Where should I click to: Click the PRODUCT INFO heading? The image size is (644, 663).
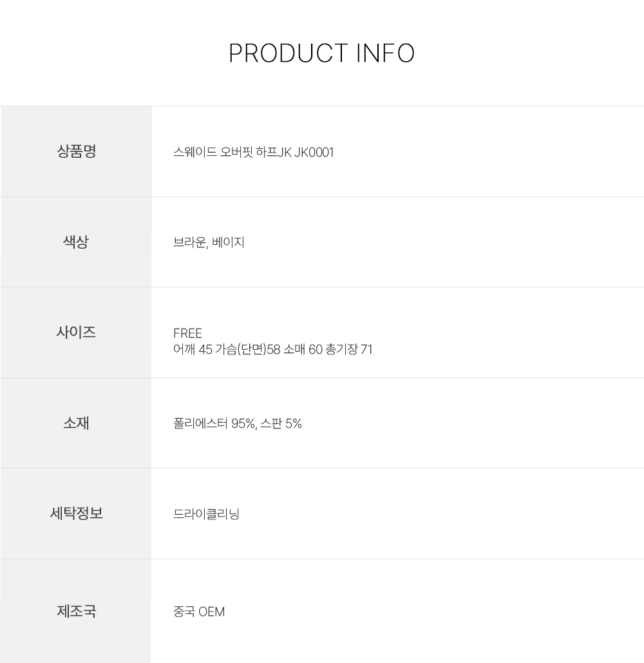pos(321,53)
